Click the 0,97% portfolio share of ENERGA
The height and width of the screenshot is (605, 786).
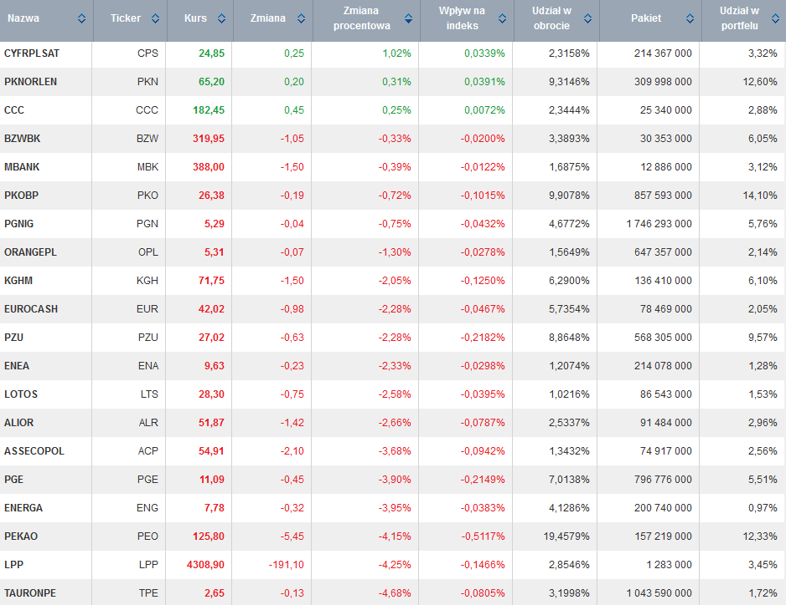(x=763, y=508)
